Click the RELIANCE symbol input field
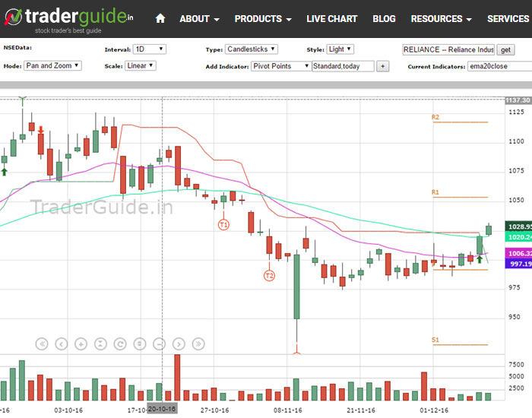The width and height of the screenshot is (532, 418). click(448, 49)
